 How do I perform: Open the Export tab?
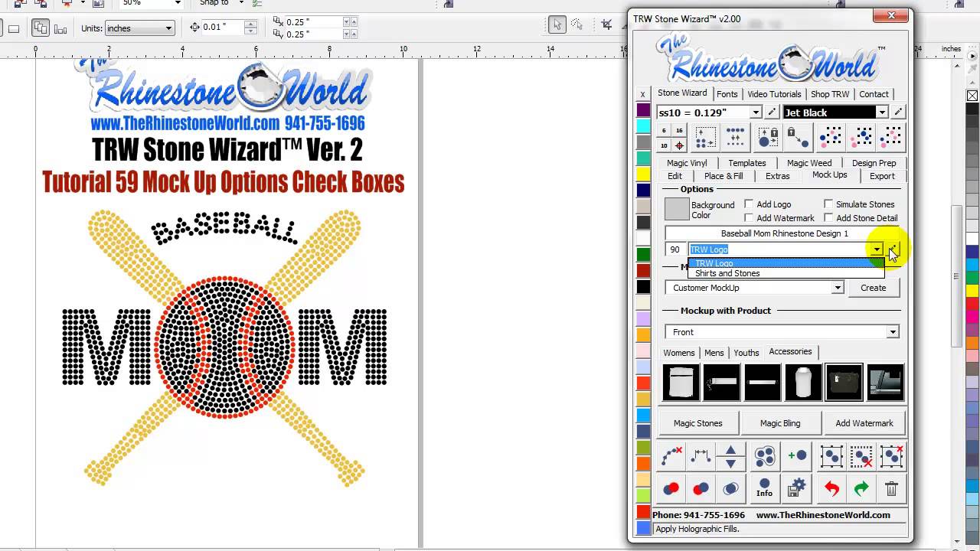882,176
